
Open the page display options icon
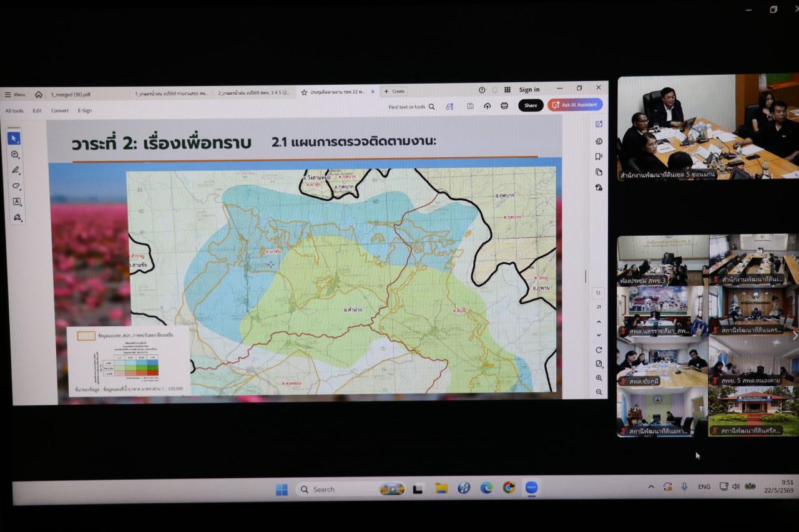point(599,364)
